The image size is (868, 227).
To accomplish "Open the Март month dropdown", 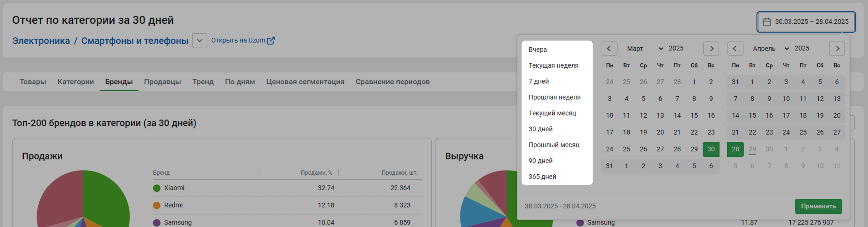I will 644,49.
